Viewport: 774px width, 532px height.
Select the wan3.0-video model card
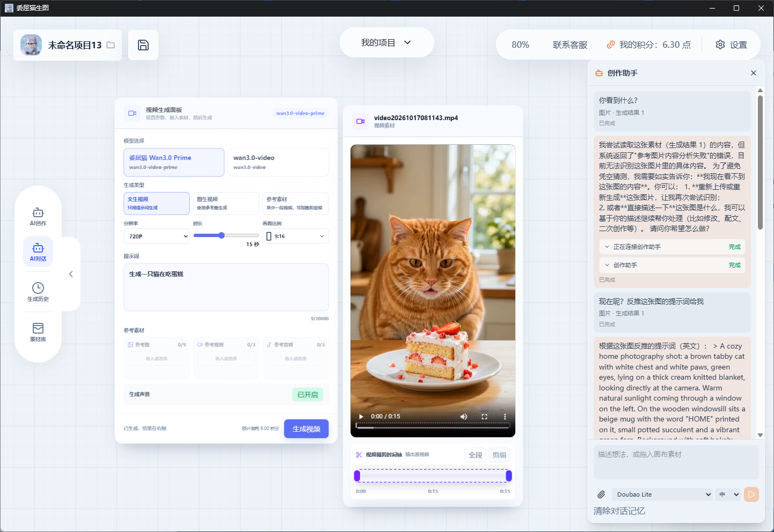pos(278,162)
